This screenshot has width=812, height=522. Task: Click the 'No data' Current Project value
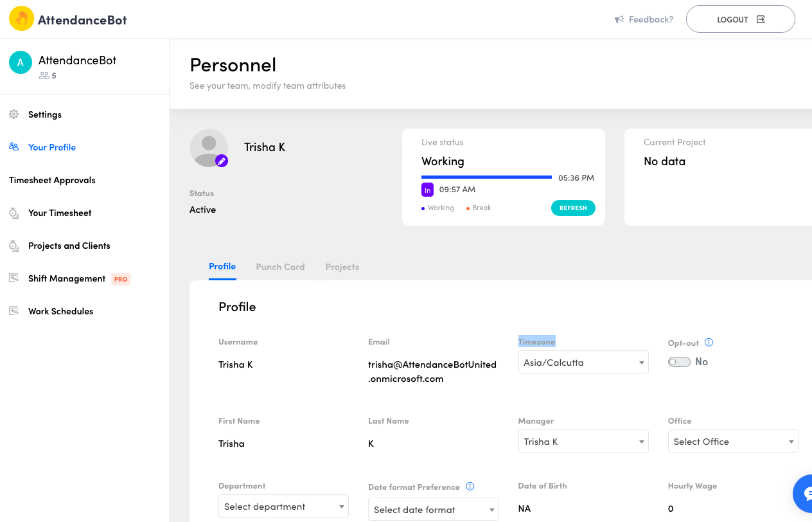coord(664,161)
